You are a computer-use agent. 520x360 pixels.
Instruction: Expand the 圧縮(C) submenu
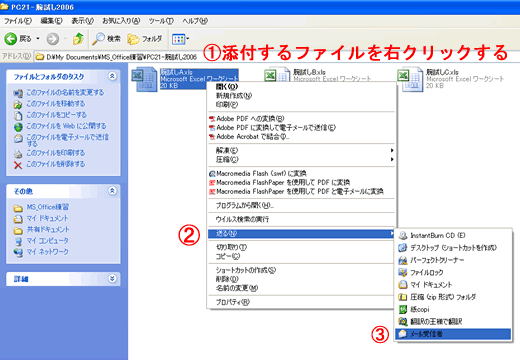(x=301, y=159)
